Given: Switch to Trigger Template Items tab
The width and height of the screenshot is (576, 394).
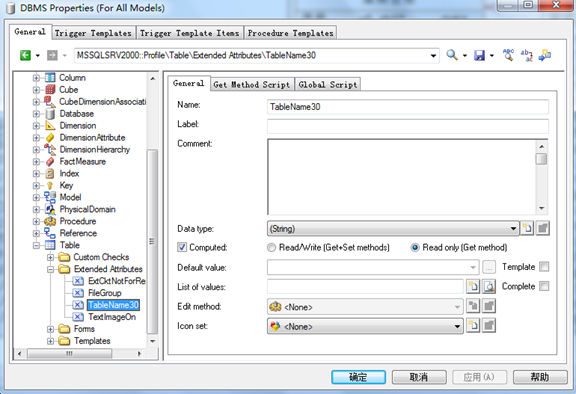Looking at the screenshot, I should click(190, 33).
